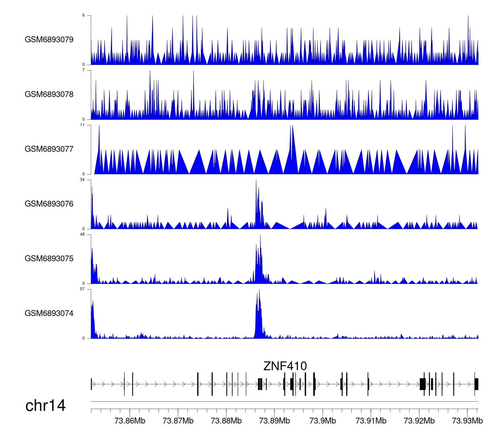504x444 pixels.
Task: Click the 73.88Mb axis label
Action: click(x=226, y=421)
